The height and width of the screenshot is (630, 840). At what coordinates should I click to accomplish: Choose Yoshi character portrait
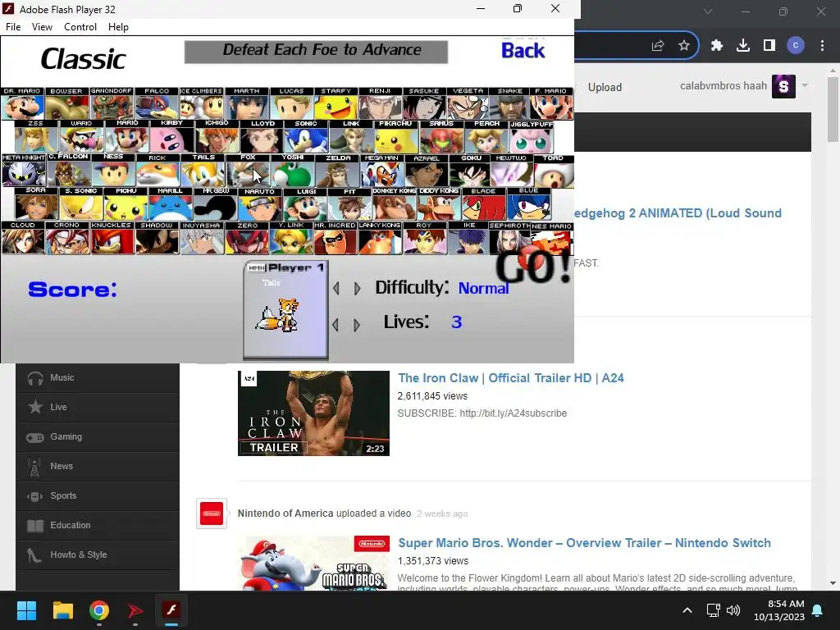click(293, 171)
